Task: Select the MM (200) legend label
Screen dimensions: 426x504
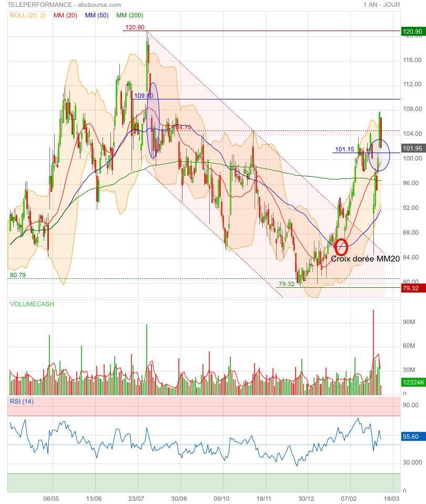Action: click(130, 15)
